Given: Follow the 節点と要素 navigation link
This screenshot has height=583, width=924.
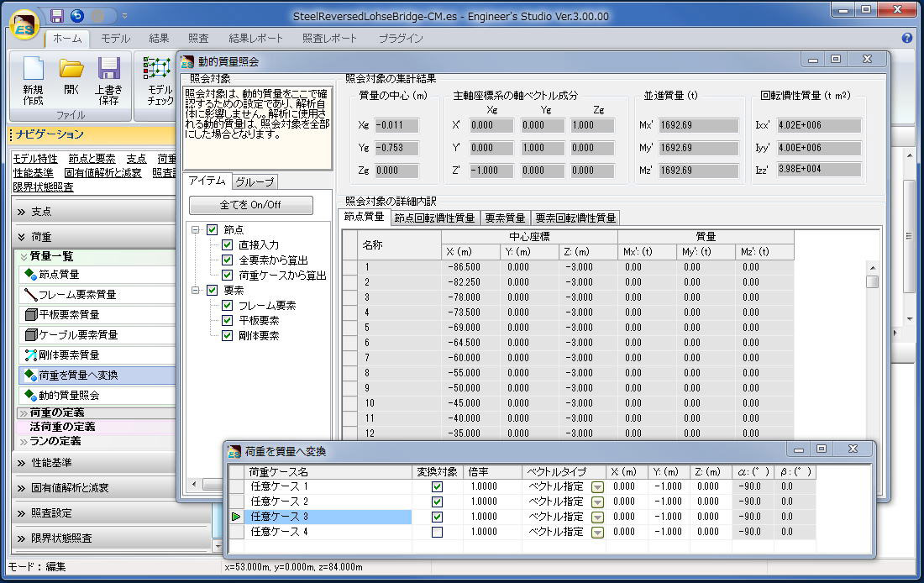Looking at the screenshot, I should pyautogui.click(x=92, y=159).
